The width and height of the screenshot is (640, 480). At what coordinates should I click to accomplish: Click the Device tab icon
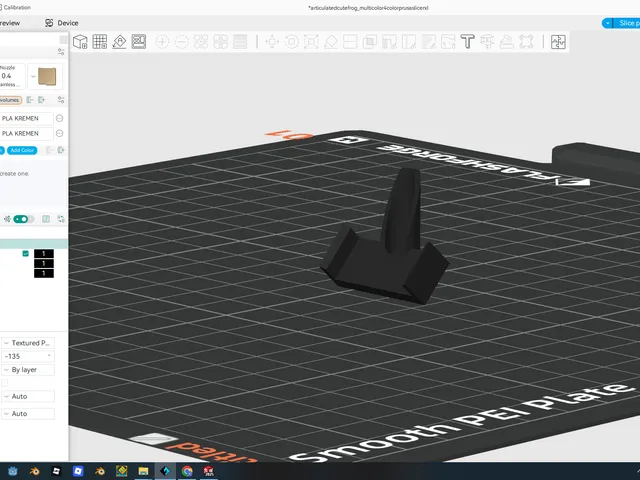click(49, 23)
